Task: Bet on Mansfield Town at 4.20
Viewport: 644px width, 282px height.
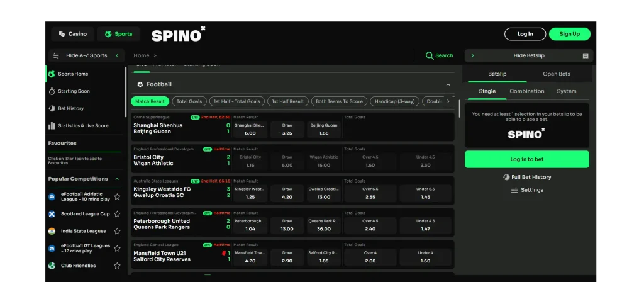Action: [x=250, y=257]
